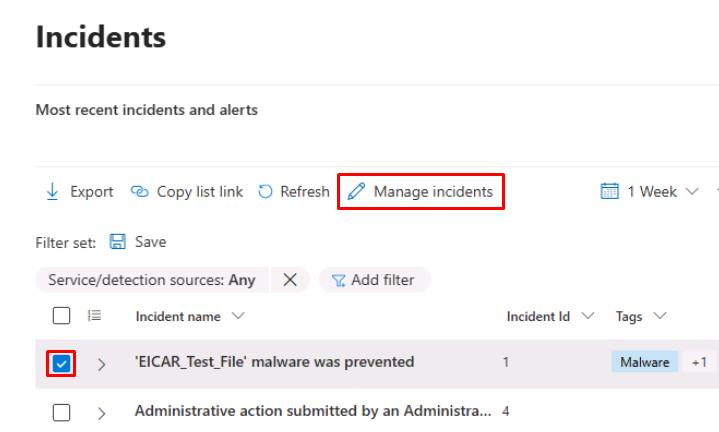
Task: Remove the Service/detection sources filter with X
Action: pyautogui.click(x=290, y=280)
